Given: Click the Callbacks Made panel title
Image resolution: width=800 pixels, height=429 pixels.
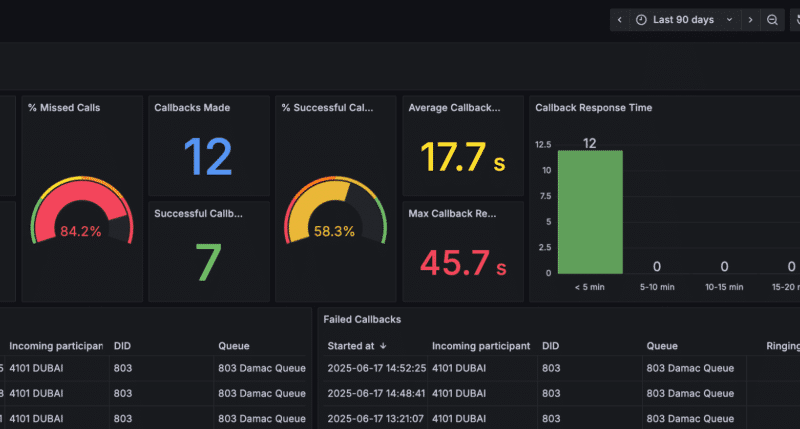Looking at the screenshot, I should pos(192,107).
